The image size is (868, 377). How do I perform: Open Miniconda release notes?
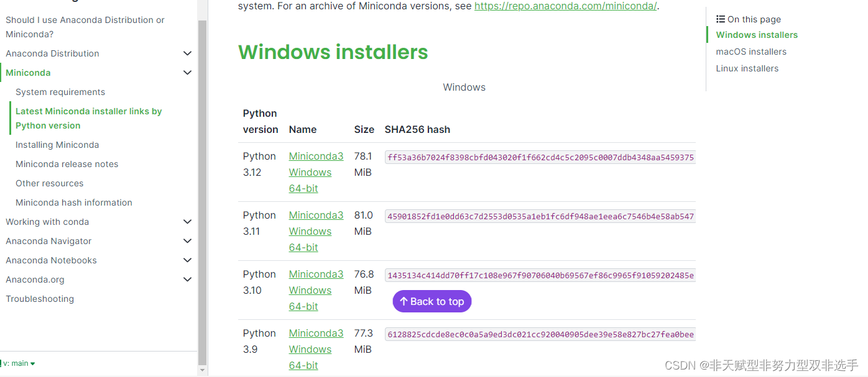point(67,164)
